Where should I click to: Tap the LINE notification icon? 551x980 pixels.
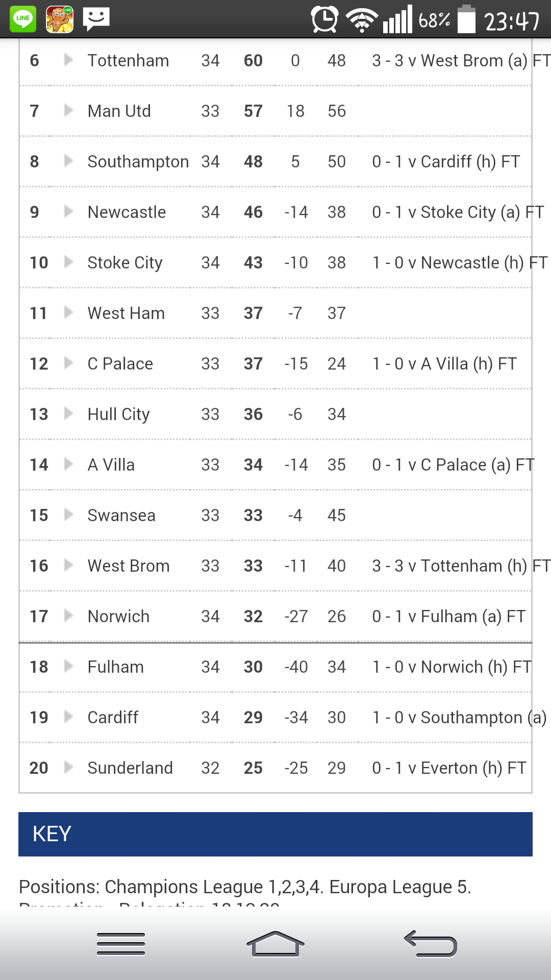pyautogui.click(x=23, y=19)
